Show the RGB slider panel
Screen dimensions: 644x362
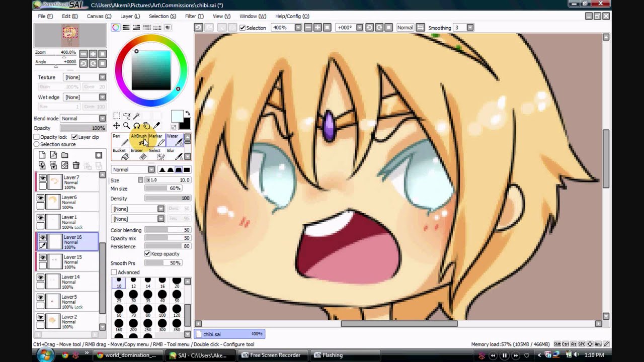coord(126,28)
